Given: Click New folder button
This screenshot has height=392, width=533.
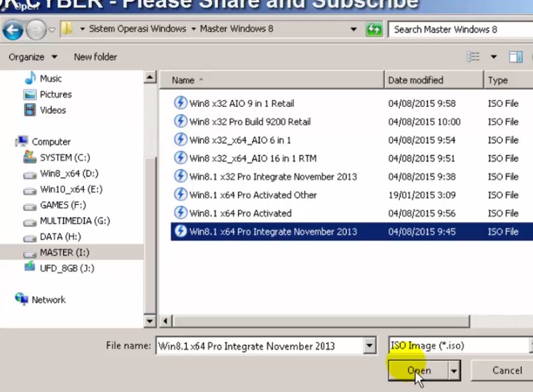Looking at the screenshot, I should click(95, 56).
